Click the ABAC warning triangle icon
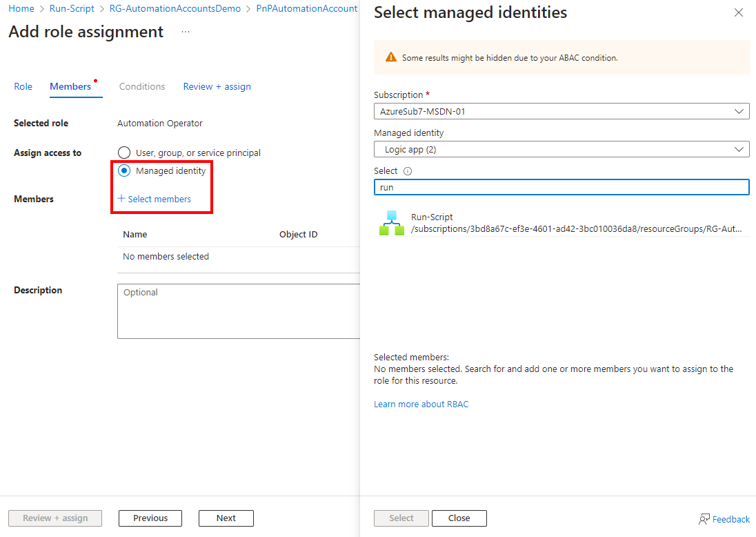Screen dimensions: 756x537 [391, 58]
